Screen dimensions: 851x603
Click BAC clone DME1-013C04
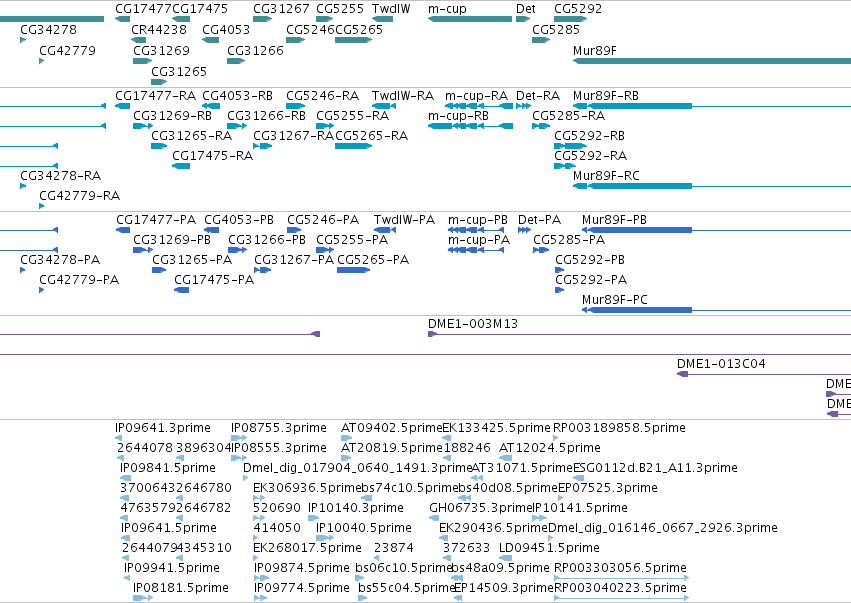[x=721, y=364]
